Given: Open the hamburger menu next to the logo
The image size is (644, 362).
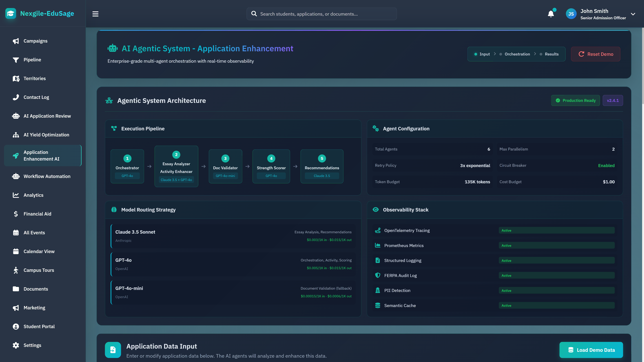Looking at the screenshot, I should point(95,14).
